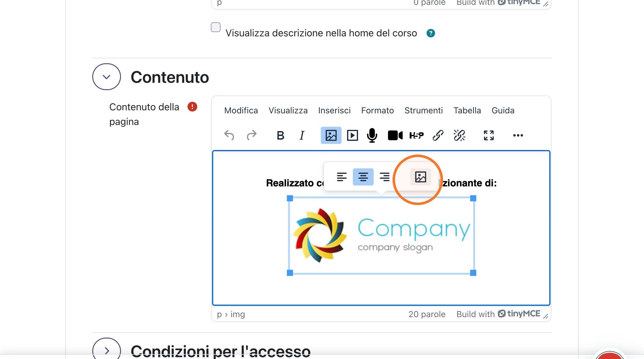Click the Redo arrow icon
Screen dimensions: 644x359
click(251, 135)
